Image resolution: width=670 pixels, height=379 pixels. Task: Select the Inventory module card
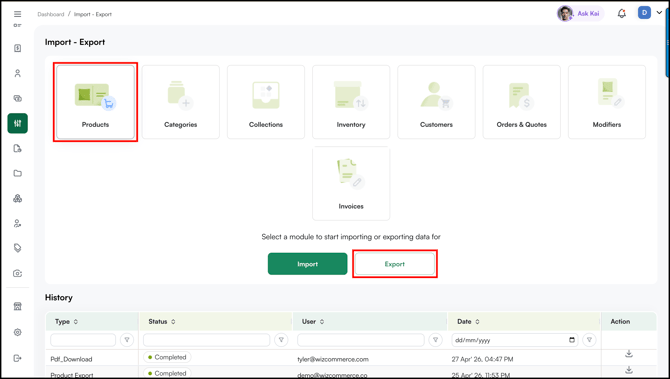tap(351, 102)
